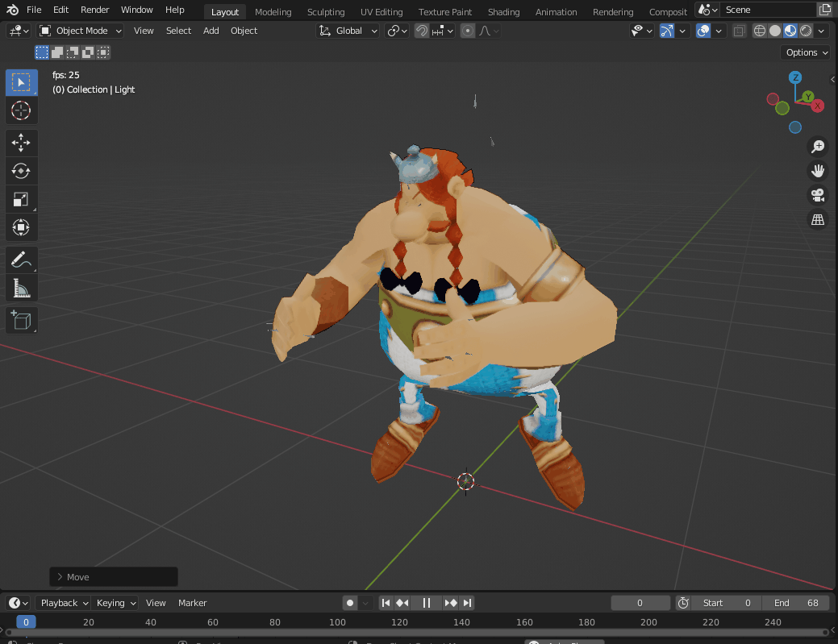Click the current frame number field
This screenshot has width=838, height=644.
(x=640, y=603)
